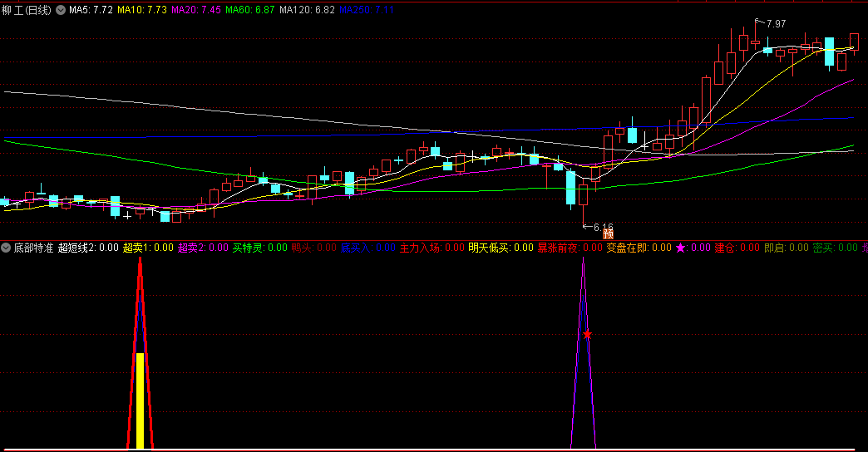Click the 超卖1 indicator value

[x=148, y=248]
